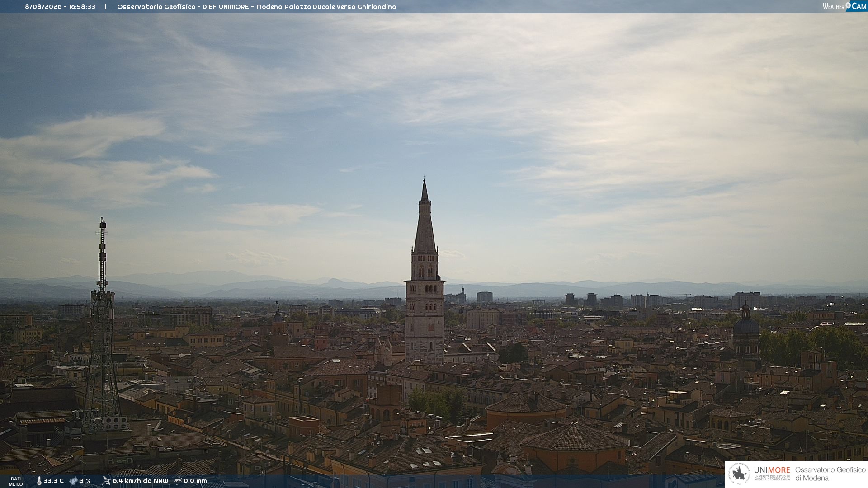Click the Osservatorio Geofisico di Modena caption
Viewport: 868px width, 488px height.
point(830,474)
